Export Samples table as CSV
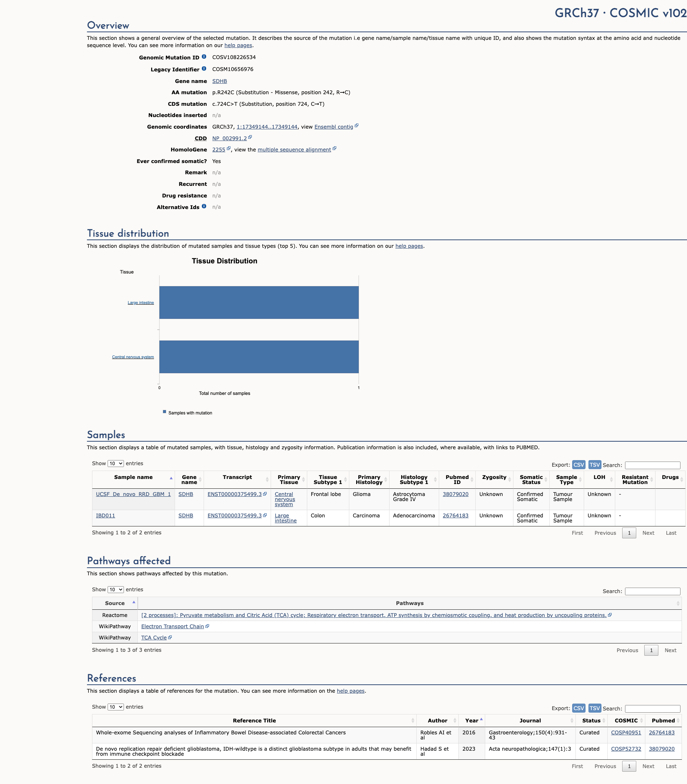This screenshot has height=784, width=687. (579, 465)
